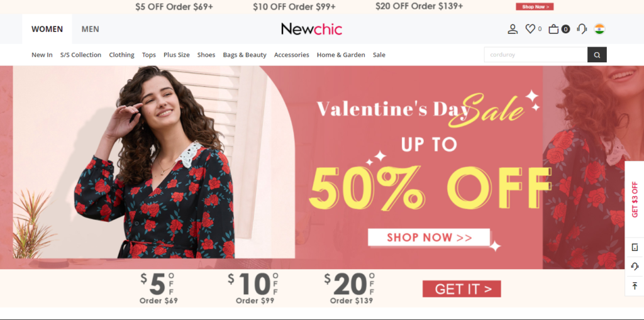This screenshot has height=320, width=644.
Task: Open the shopping bag cart icon
Action: [553, 29]
